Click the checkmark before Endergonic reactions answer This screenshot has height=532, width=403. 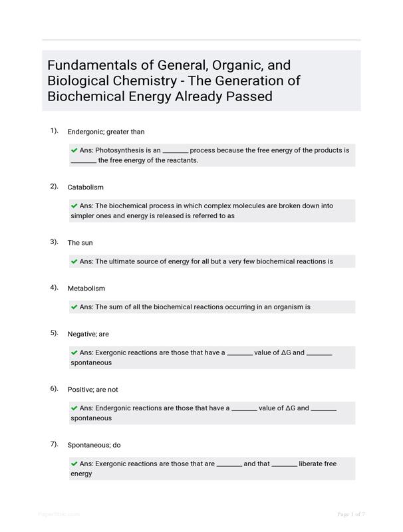74,408
